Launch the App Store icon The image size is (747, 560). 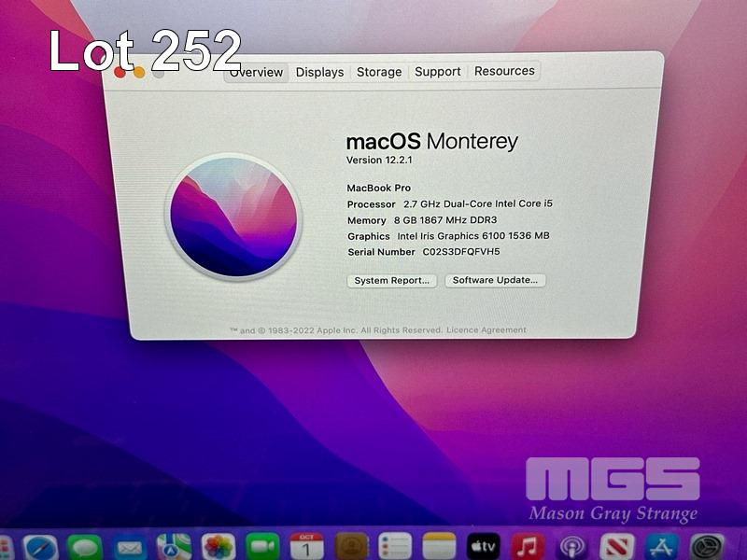661,547
